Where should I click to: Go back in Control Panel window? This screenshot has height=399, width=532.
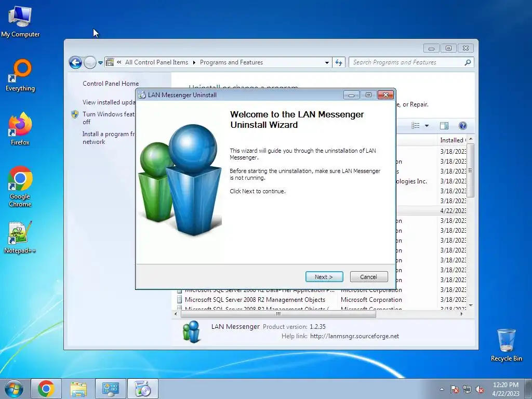point(75,62)
